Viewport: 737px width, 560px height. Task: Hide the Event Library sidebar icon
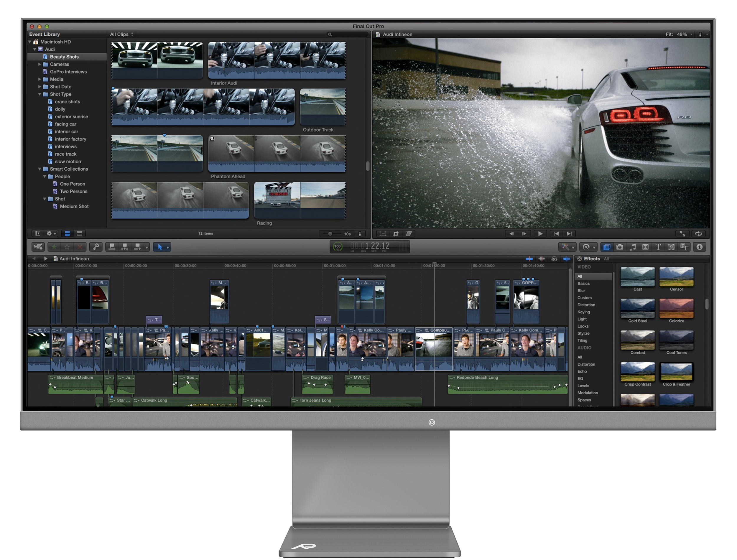pyautogui.click(x=38, y=233)
